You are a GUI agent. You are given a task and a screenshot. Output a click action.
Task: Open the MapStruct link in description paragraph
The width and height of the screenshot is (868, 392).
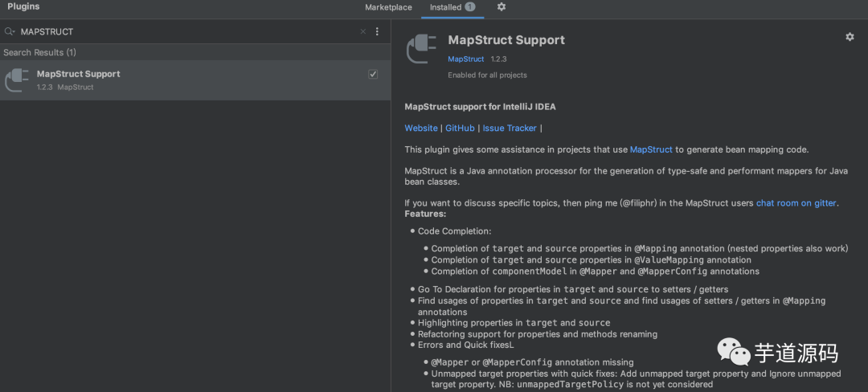(651, 149)
